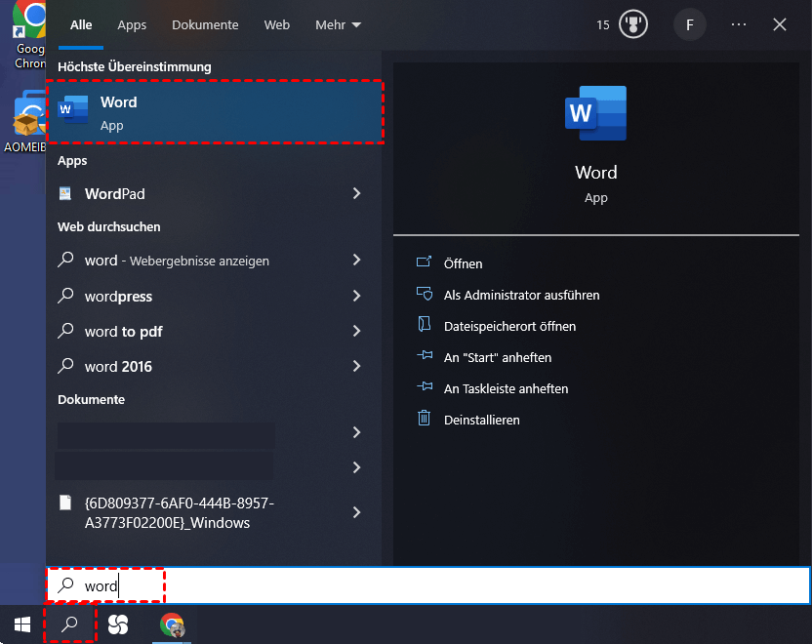Select the 'word - Webergebnisse anzeigen' result

(x=177, y=261)
